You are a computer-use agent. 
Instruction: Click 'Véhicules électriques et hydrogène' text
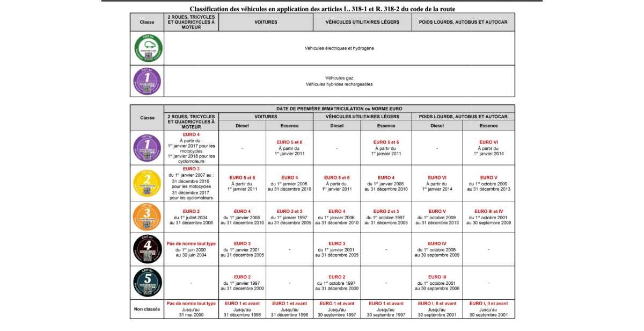(339, 48)
